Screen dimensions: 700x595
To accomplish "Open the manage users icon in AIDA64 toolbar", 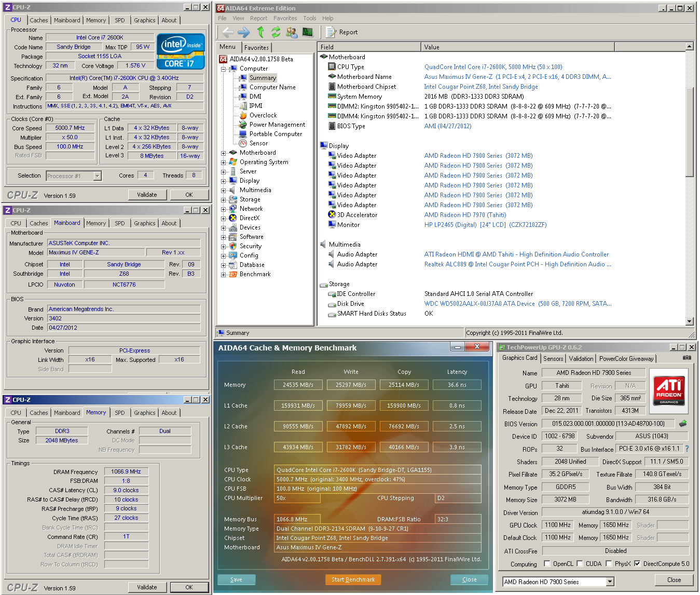I will 292,32.
